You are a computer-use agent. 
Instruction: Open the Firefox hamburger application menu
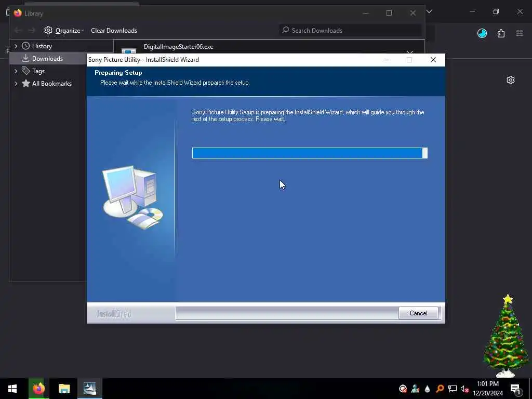520,33
